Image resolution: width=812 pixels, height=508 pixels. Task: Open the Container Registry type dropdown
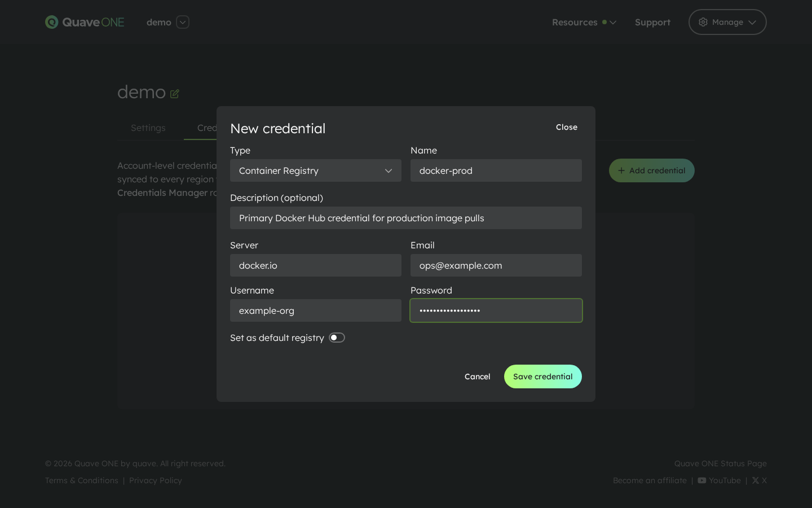click(x=316, y=170)
